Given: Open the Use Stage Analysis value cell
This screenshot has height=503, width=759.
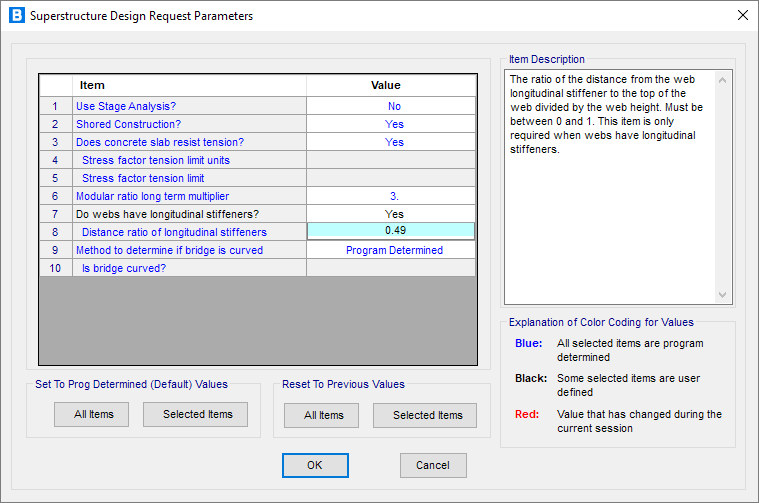Looking at the screenshot, I should [x=393, y=106].
